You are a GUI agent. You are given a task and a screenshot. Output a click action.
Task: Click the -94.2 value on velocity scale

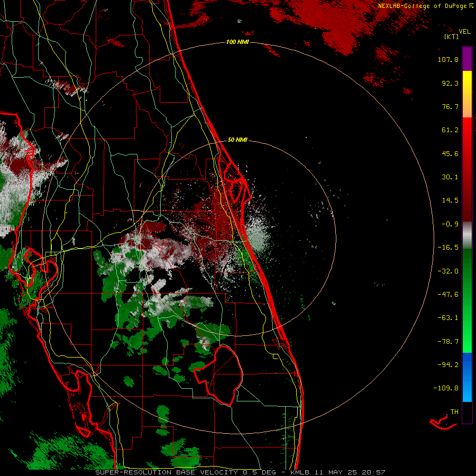pyautogui.click(x=448, y=365)
